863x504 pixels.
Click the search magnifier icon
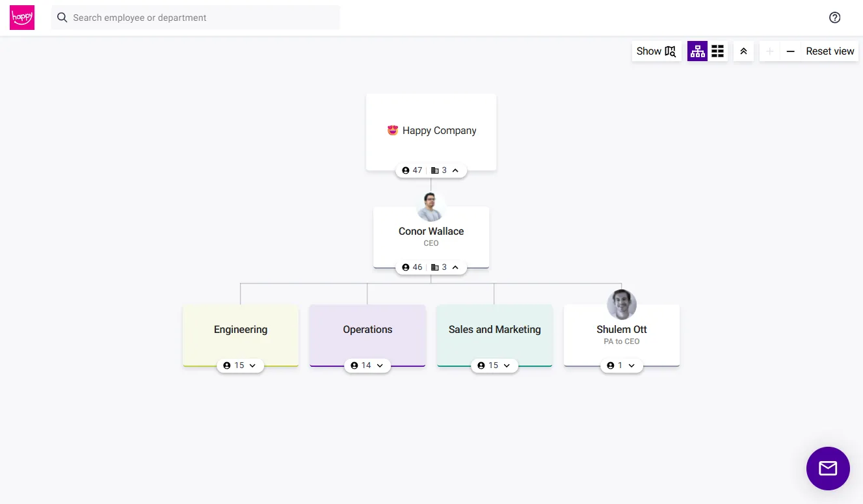[62, 18]
